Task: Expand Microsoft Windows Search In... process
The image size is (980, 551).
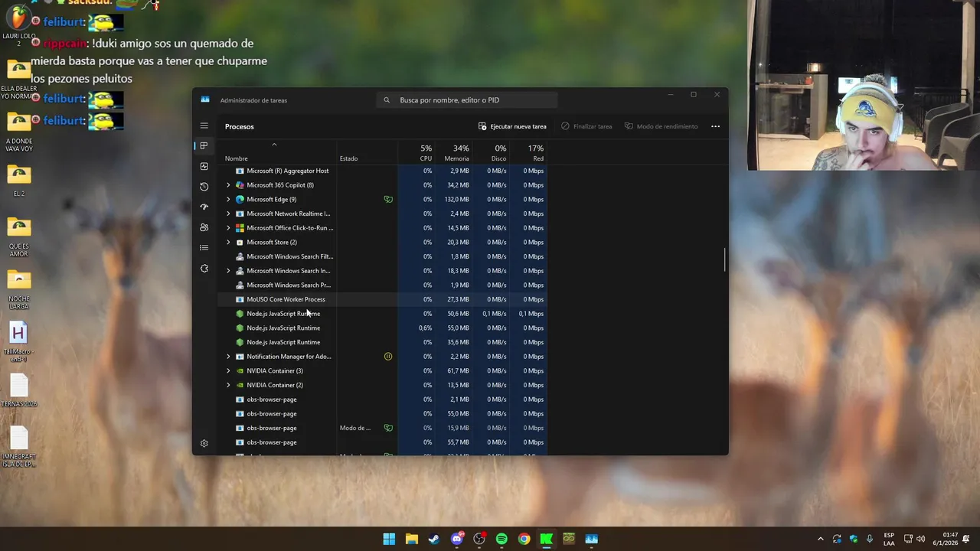Action: 227,271
